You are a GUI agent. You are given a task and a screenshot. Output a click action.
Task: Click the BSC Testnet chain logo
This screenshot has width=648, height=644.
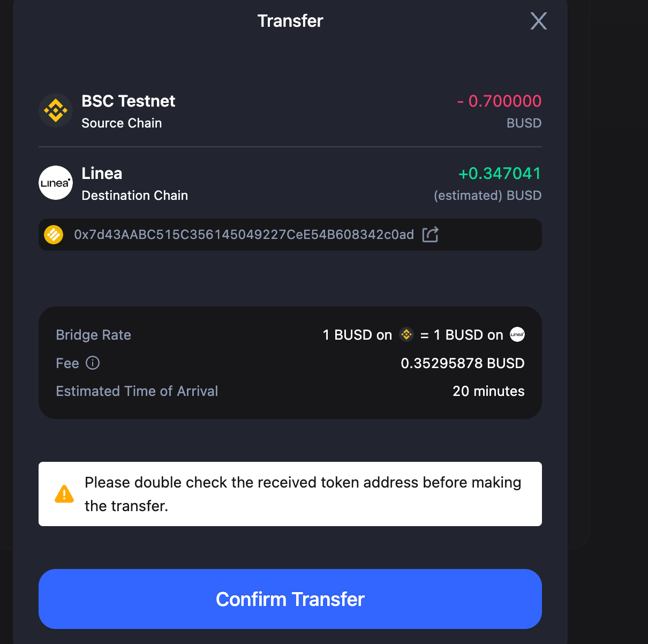(x=56, y=111)
